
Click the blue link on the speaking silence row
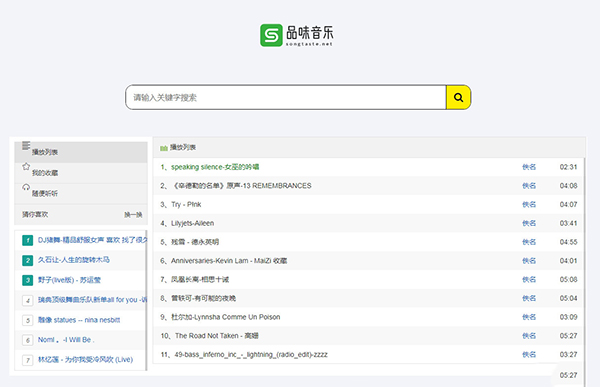[529, 167]
